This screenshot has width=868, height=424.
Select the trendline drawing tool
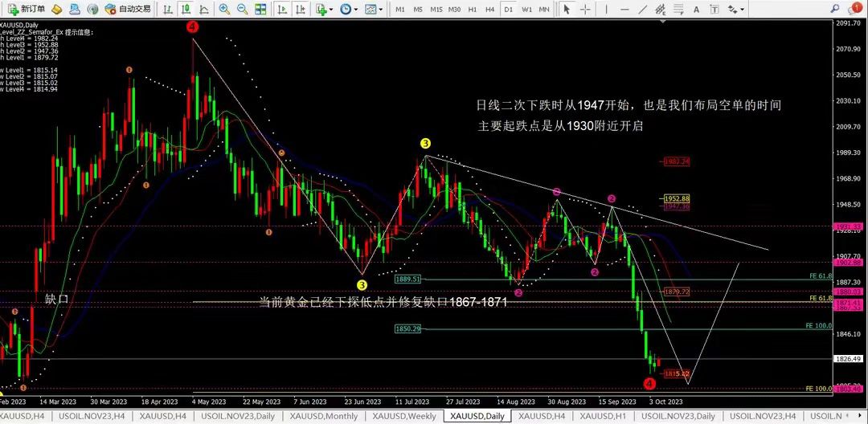pos(642,10)
